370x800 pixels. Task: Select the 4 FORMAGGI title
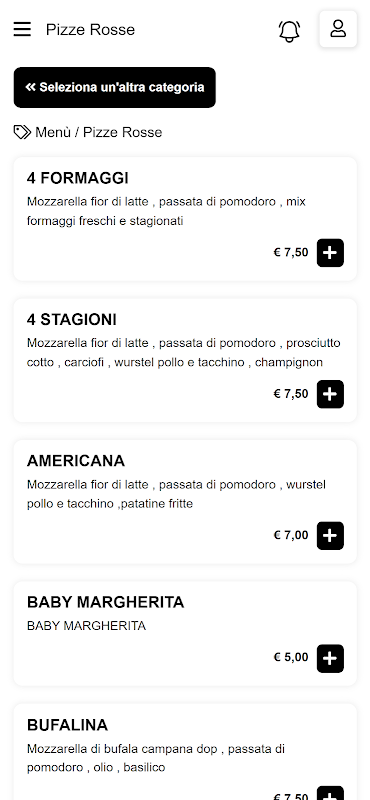78,178
